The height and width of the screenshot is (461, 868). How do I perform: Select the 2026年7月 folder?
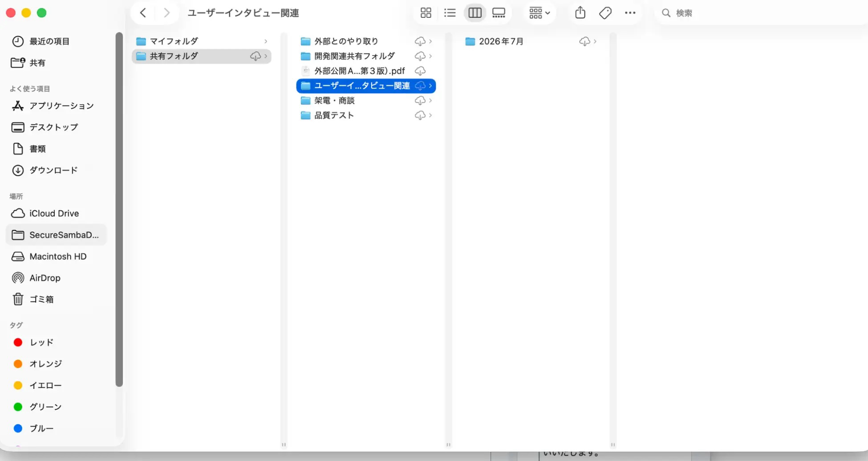[x=531, y=41]
